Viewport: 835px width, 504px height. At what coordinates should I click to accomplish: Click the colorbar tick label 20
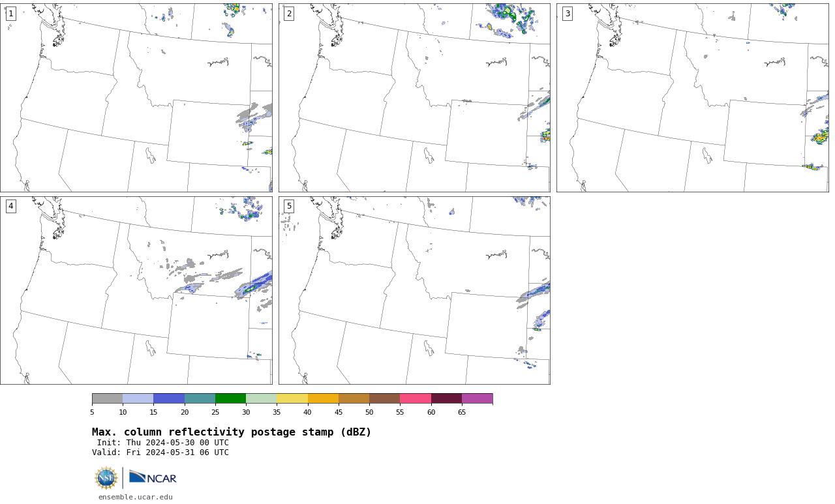tap(185, 412)
